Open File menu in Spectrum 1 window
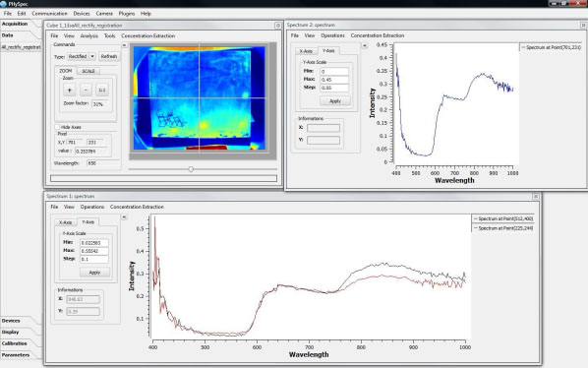The width and height of the screenshot is (588, 368). (x=54, y=207)
